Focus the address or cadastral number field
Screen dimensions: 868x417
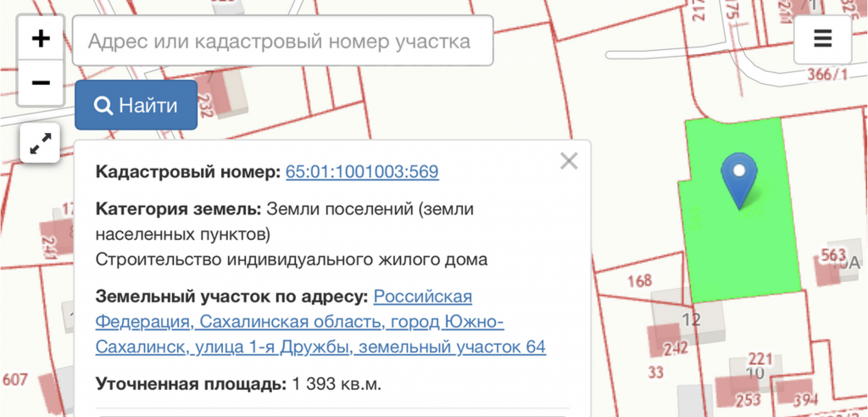[283, 41]
